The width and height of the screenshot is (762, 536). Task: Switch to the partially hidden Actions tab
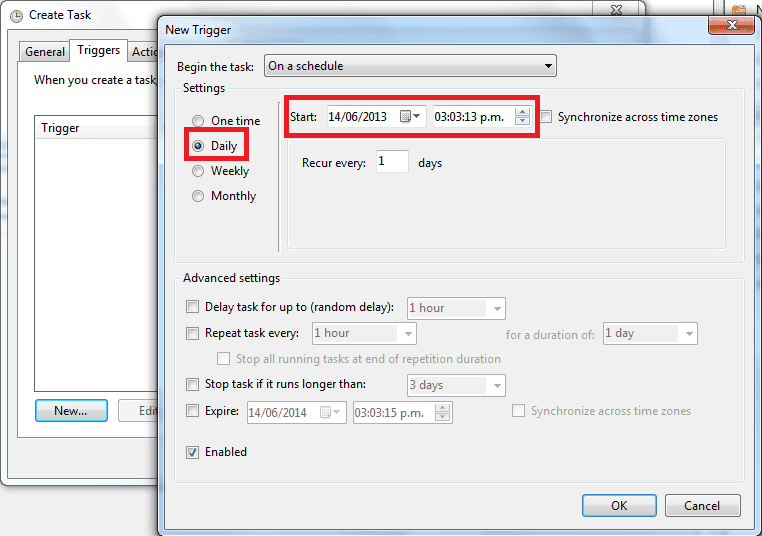(x=144, y=52)
